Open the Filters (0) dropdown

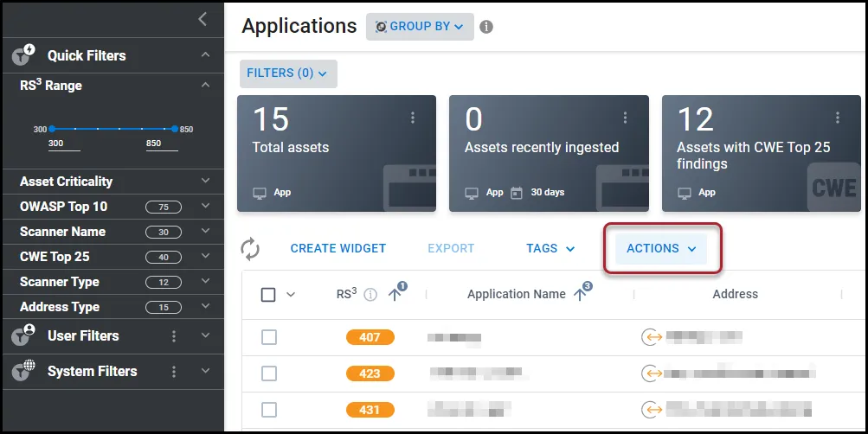[x=288, y=73]
